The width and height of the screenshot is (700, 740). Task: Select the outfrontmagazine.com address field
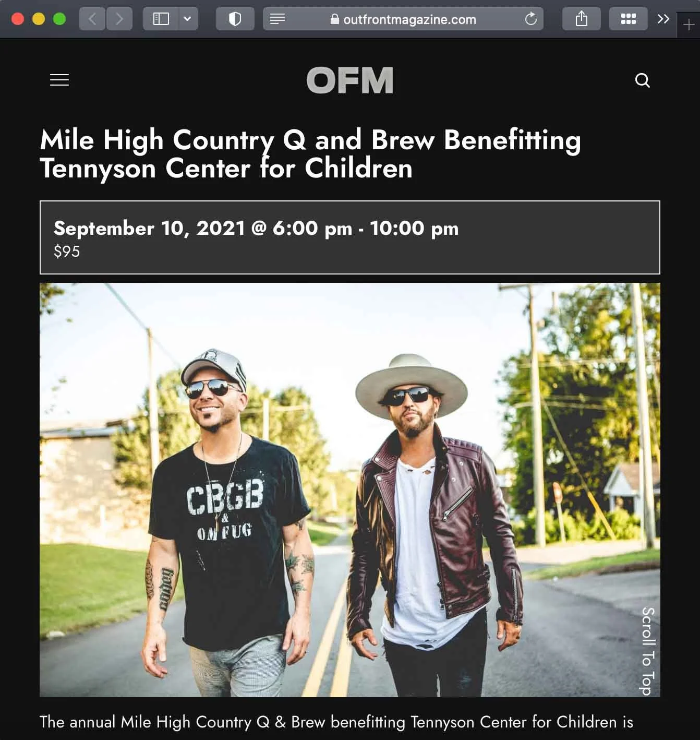tap(403, 19)
